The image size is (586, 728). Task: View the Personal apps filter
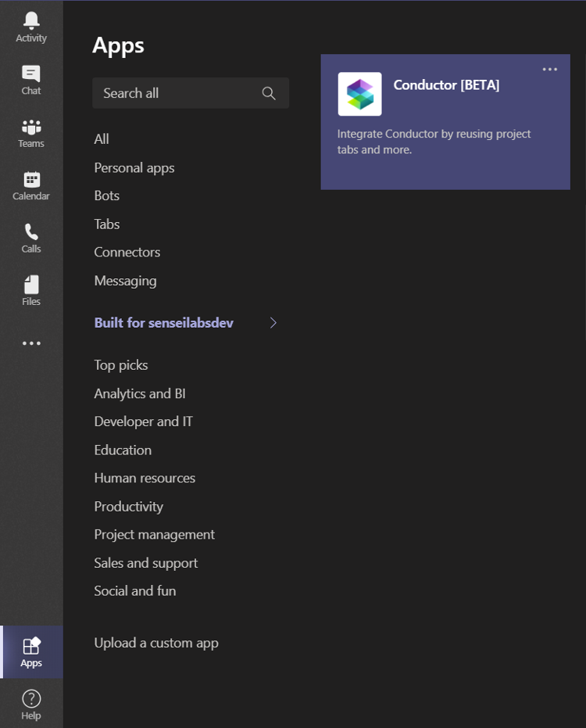[134, 167]
